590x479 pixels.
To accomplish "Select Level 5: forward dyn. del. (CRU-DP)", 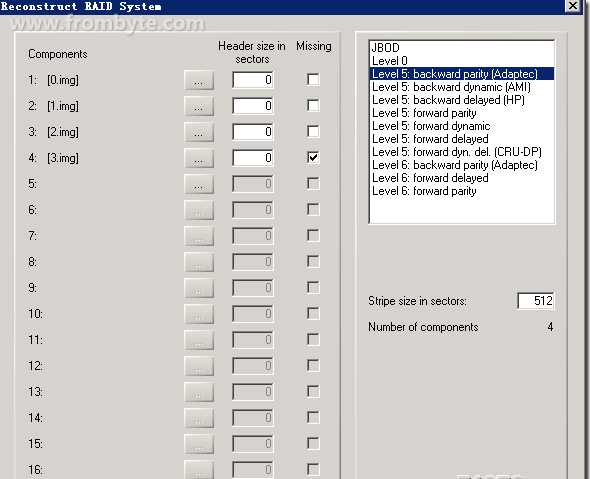I will click(462, 152).
